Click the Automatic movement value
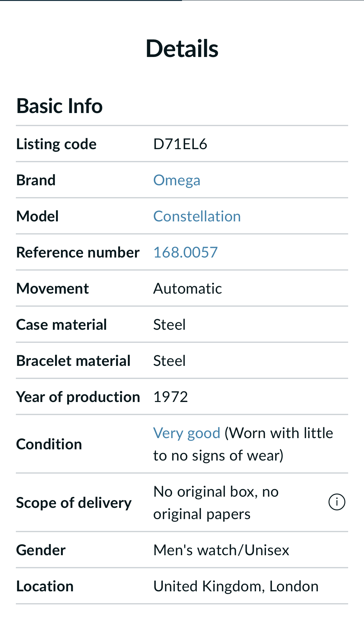Image resolution: width=364 pixels, height=629 pixels. coord(188,289)
